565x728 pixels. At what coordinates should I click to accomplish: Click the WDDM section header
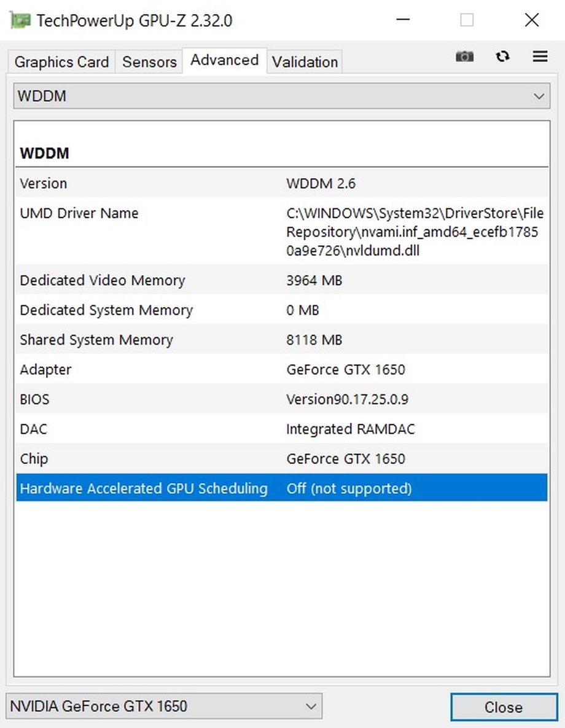tap(45, 153)
